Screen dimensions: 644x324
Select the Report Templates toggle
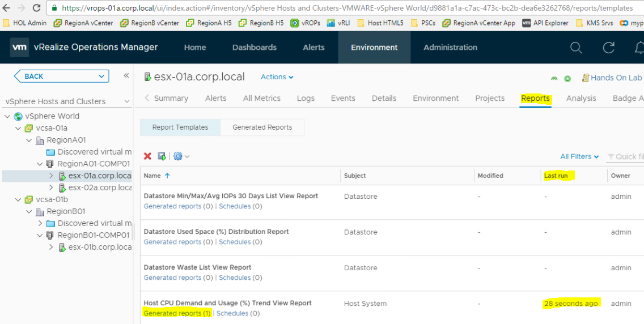(x=180, y=127)
